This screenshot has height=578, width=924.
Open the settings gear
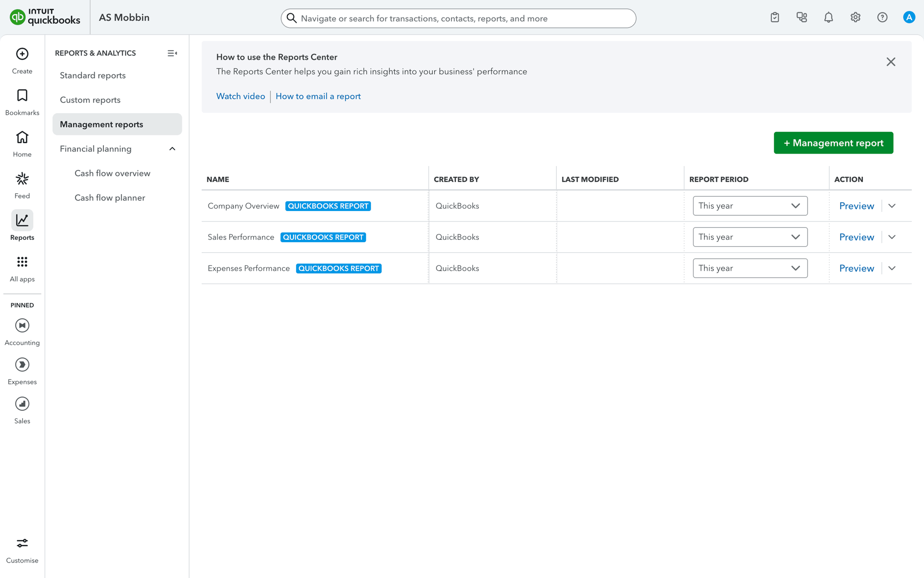pos(855,17)
